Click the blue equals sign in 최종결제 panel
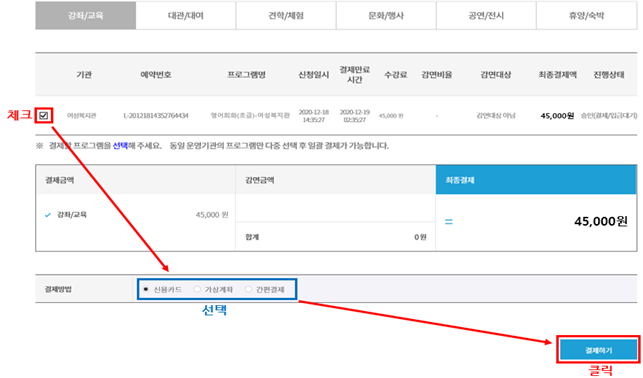 pyautogui.click(x=449, y=222)
